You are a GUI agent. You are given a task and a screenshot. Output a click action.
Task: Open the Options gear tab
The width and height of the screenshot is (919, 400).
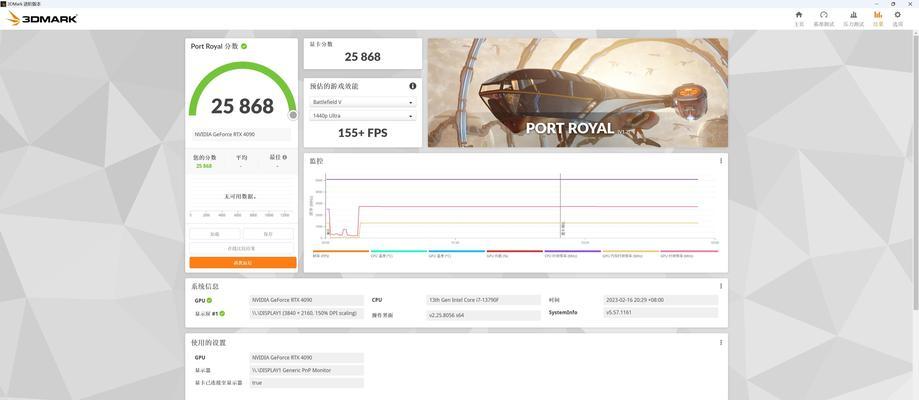point(897,18)
